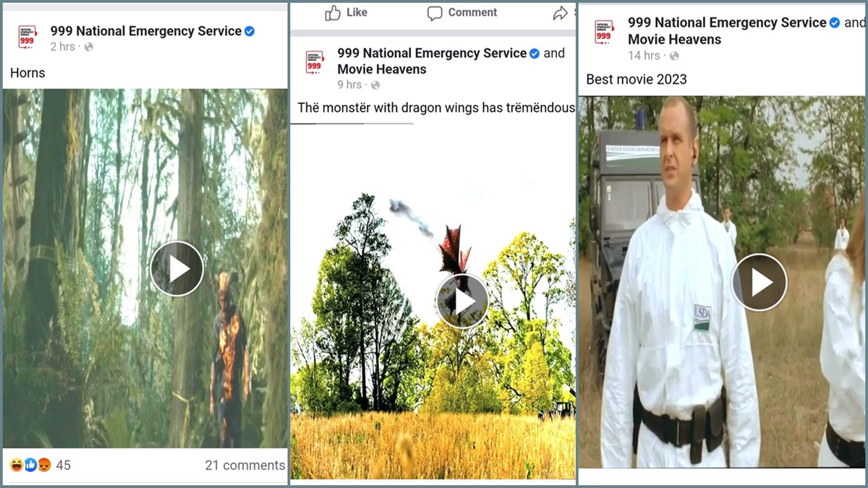The image size is (868, 488).
Task: Click the 9 hrs timestamp
Action: 349,85
